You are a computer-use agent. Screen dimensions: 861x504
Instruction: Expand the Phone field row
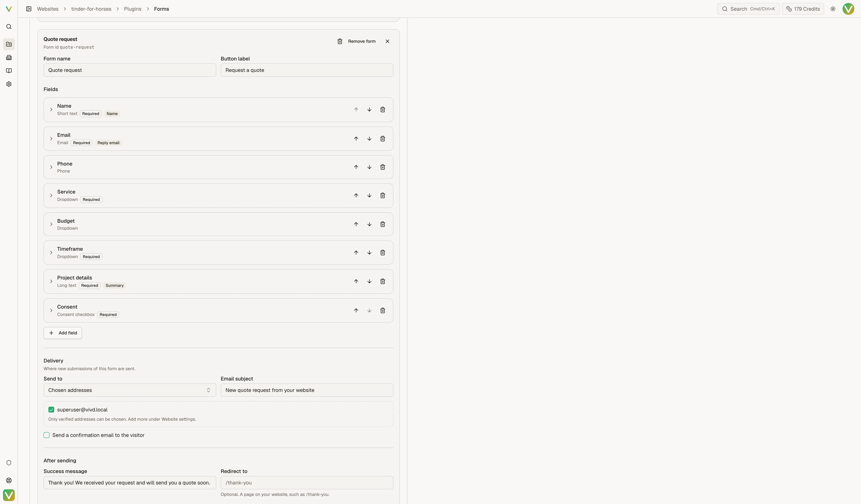click(x=51, y=167)
